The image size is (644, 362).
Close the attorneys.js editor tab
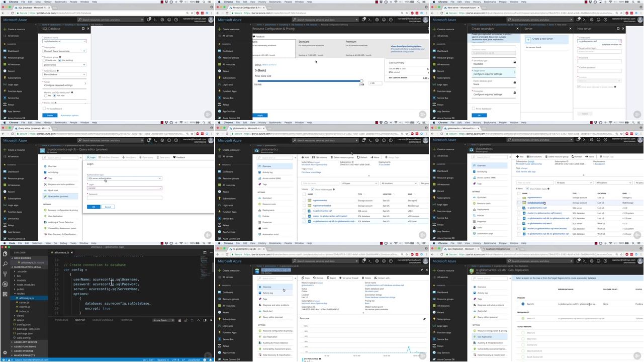tap(72, 252)
